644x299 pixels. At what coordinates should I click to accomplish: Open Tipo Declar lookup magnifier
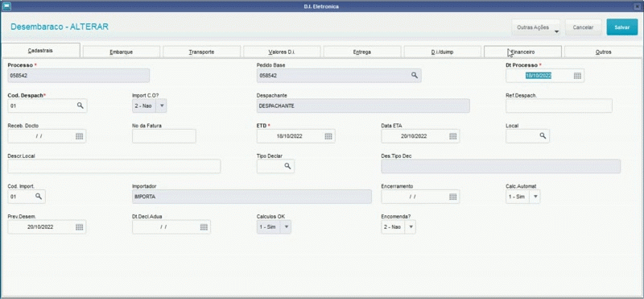click(287, 166)
